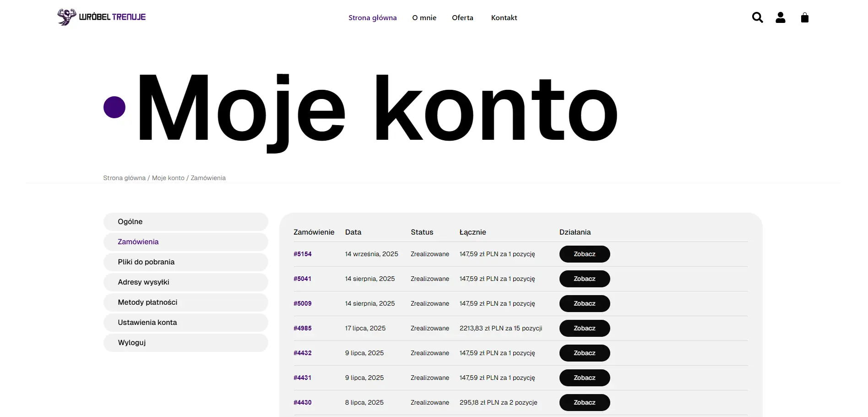This screenshot has width=868, height=417.
Task: Click the Wróbel Trenuje logo
Action: [101, 17]
